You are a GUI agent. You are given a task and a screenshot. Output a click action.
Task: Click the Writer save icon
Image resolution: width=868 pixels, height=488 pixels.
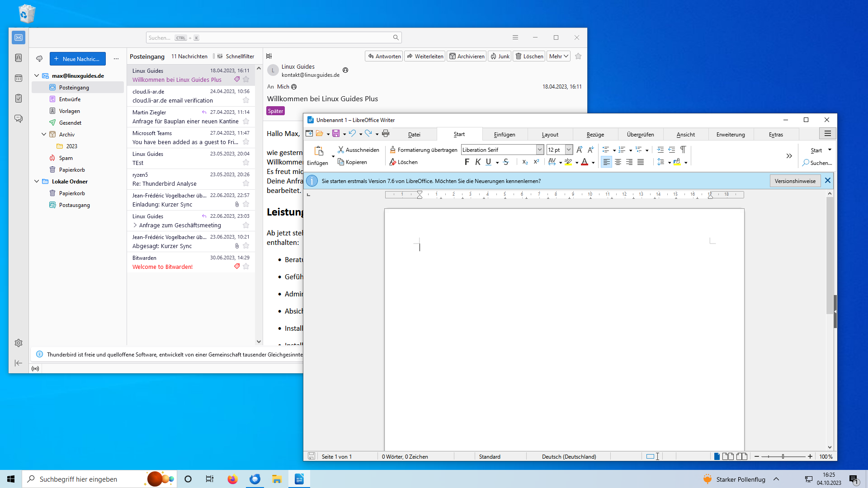coord(336,133)
